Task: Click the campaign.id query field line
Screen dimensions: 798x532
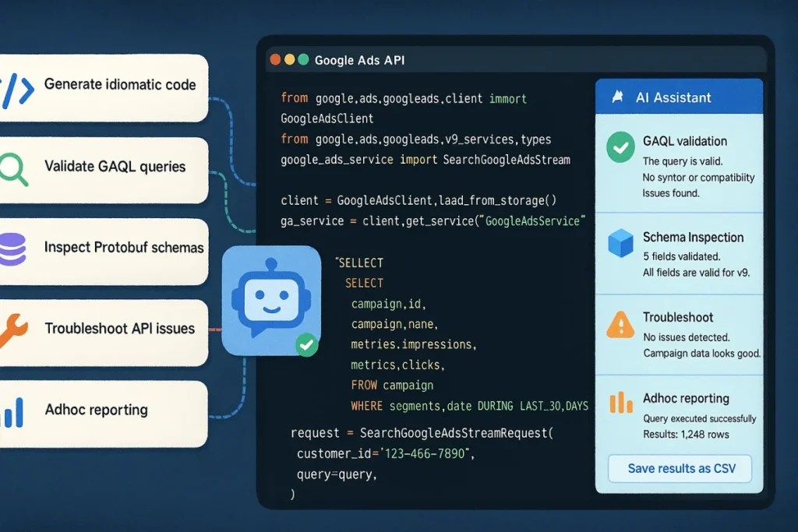Action: [x=388, y=304]
